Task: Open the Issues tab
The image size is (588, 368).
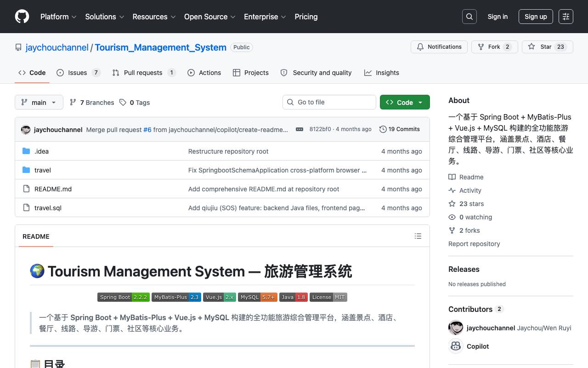Action: 79,73
